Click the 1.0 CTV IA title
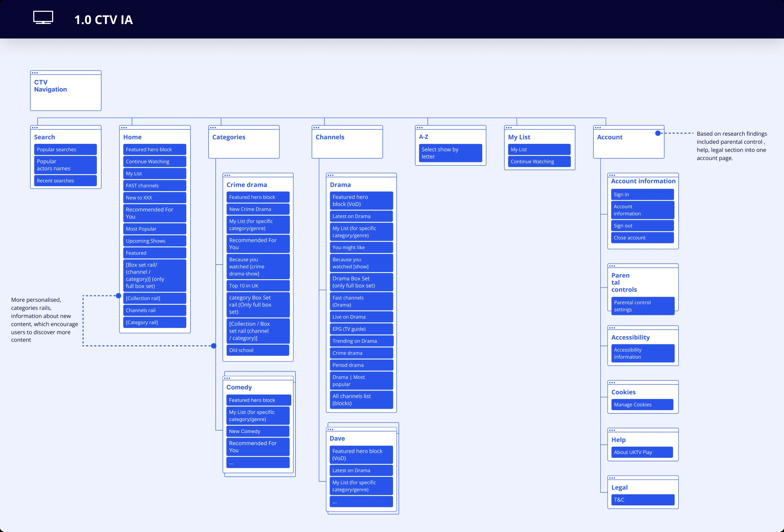784x532 pixels. click(104, 20)
